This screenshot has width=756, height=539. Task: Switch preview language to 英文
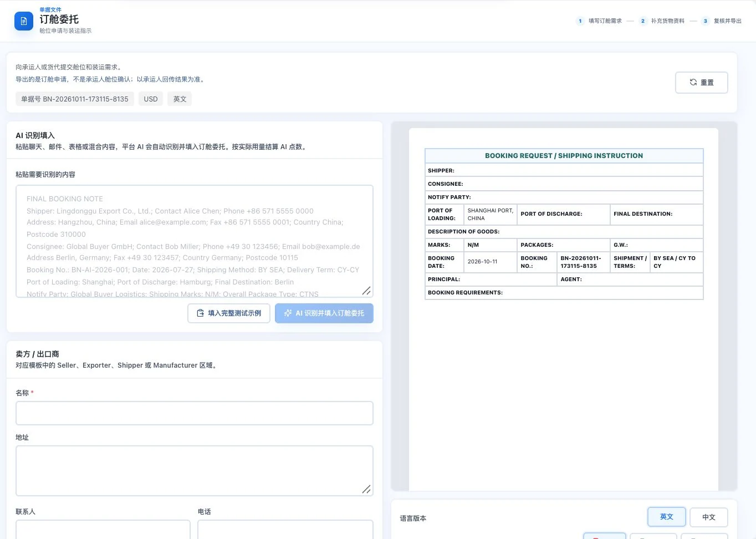[667, 517]
